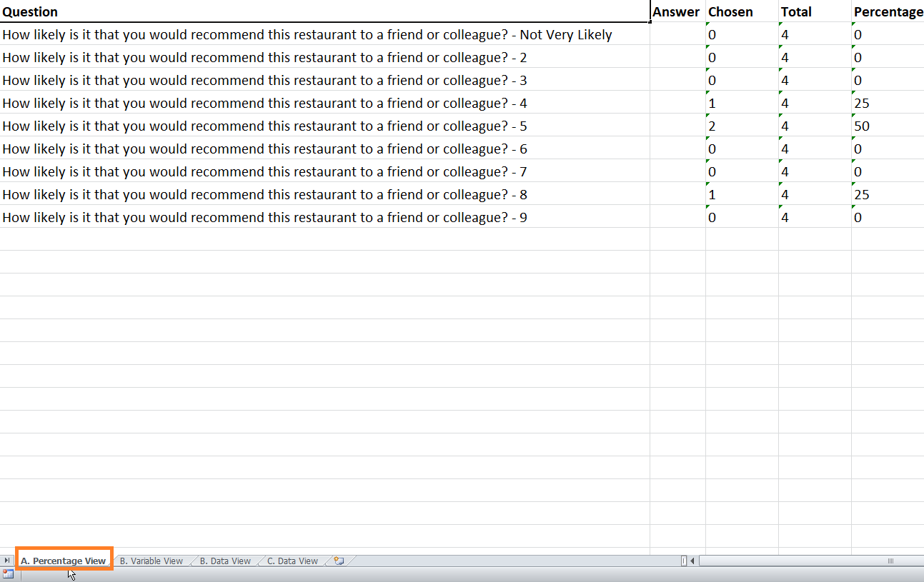Switch to the B. Variable View sheet
924x582 pixels.
point(151,561)
